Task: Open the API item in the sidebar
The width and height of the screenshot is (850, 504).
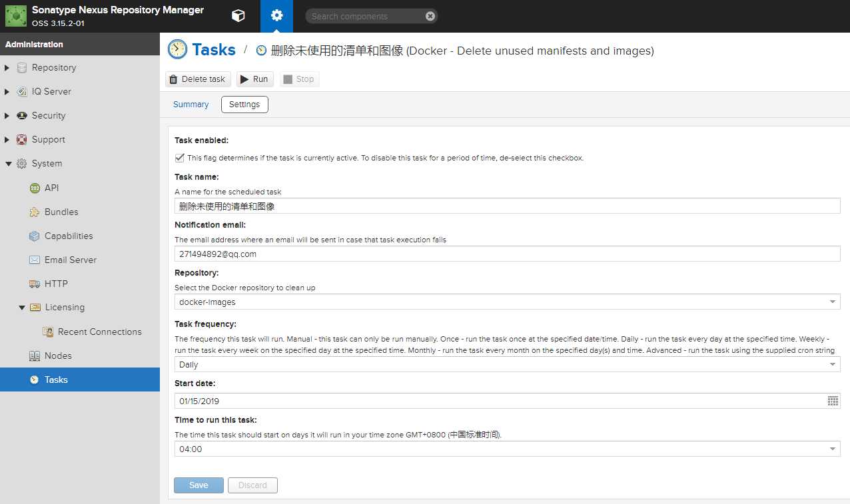Action: [x=51, y=188]
